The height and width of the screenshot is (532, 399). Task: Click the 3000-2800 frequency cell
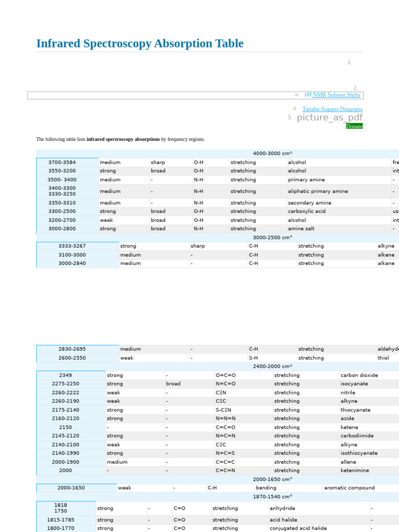click(x=67, y=229)
